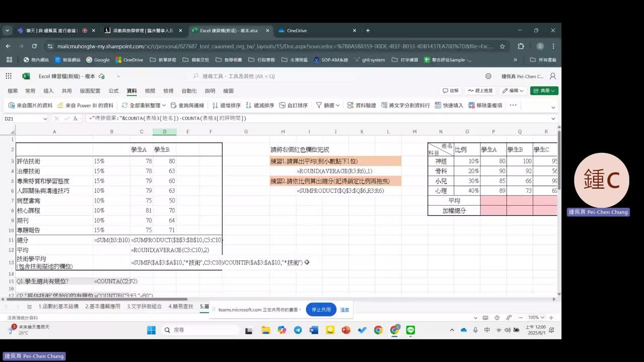Click the Excel logo icon
This screenshot has height=362, width=644.
click(x=26, y=76)
